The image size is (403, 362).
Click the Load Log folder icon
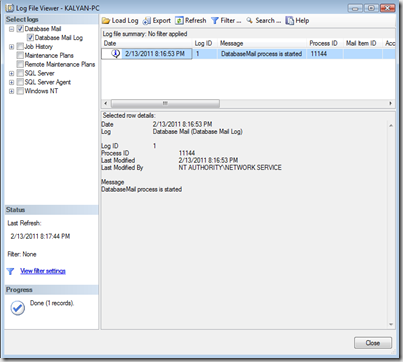pyautogui.click(x=106, y=21)
